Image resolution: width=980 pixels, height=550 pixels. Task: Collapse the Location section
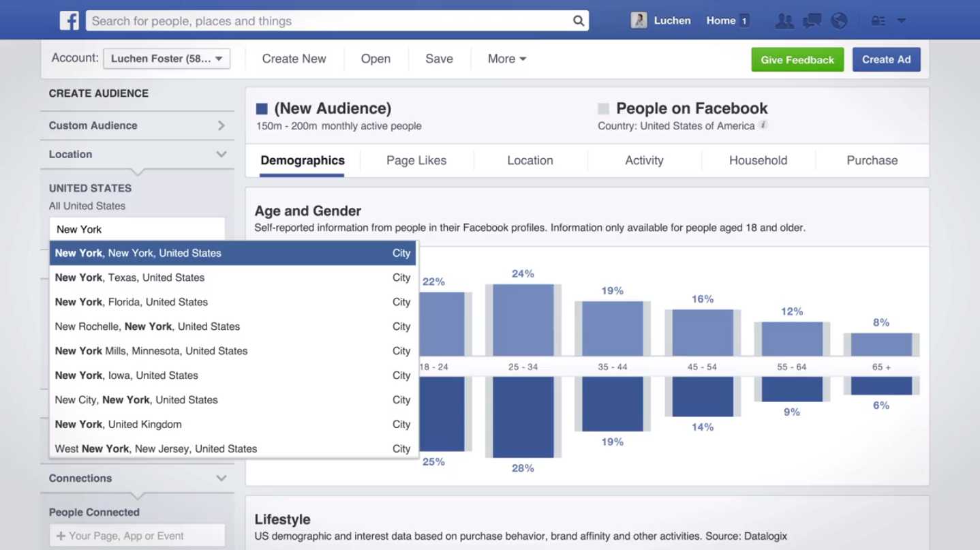[x=137, y=154]
